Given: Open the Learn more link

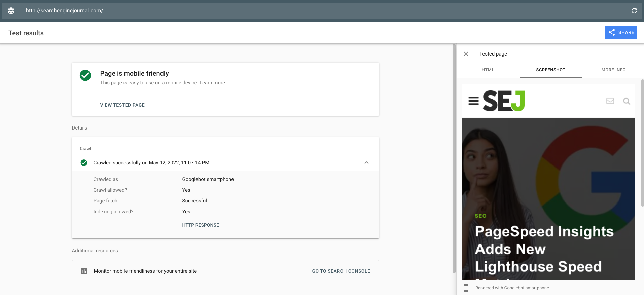Looking at the screenshot, I should [212, 83].
